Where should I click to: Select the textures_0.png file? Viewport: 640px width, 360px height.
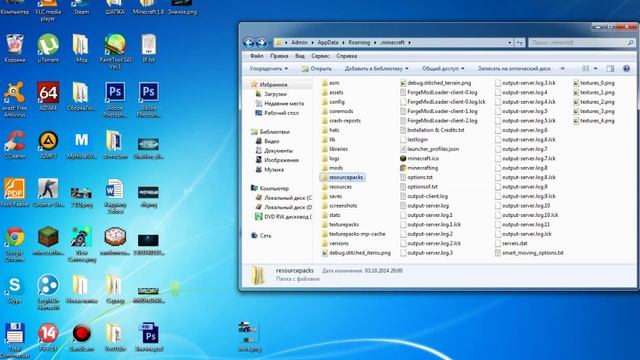point(594,83)
